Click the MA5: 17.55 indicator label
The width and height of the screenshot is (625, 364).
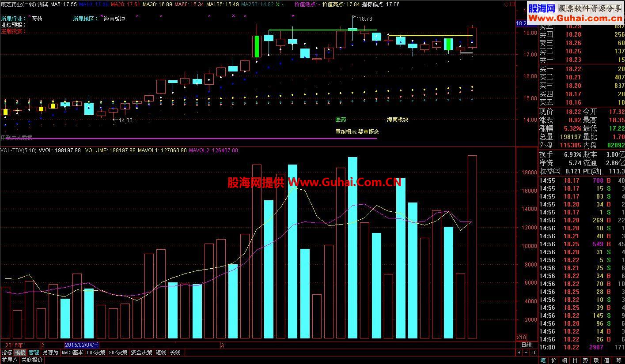coord(64,4)
